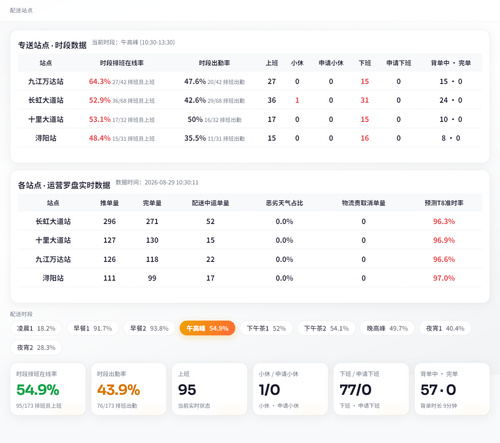Switch to the 早餐1 91.7% period
500x443 pixels.
coord(92,328)
